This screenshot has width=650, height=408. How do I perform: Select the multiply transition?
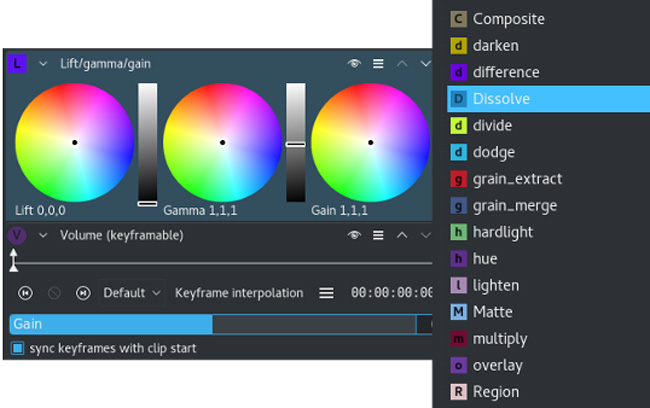[548, 339]
